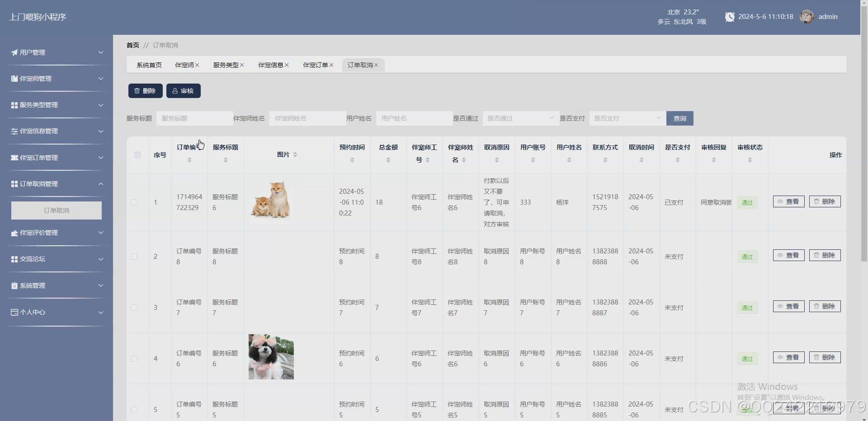Expand the 伴宠评价管理 menu chevron

point(101,233)
